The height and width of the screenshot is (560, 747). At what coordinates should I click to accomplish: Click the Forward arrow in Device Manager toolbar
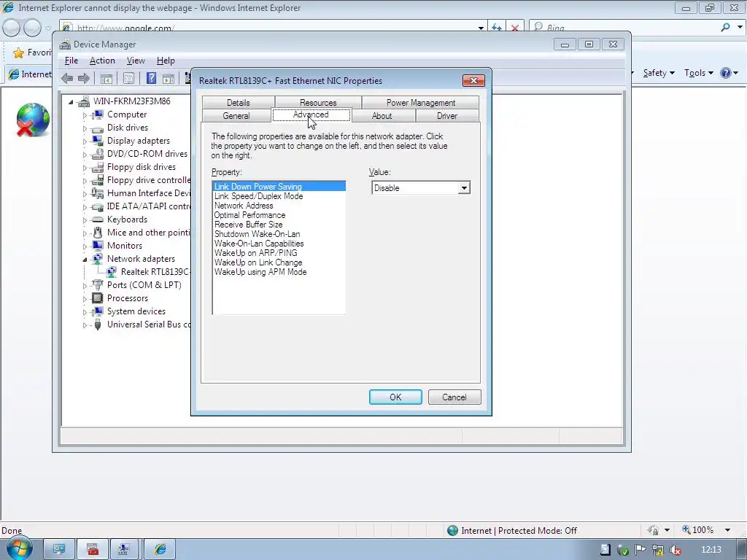(x=84, y=78)
